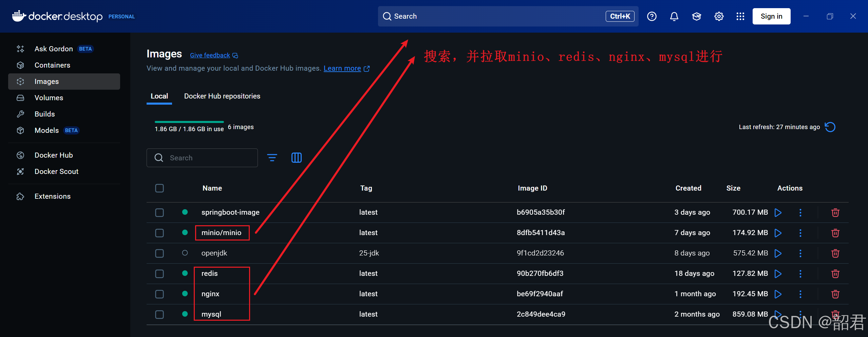The width and height of the screenshot is (868, 337).
Task: Run the redis image
Action: [778, 274]
